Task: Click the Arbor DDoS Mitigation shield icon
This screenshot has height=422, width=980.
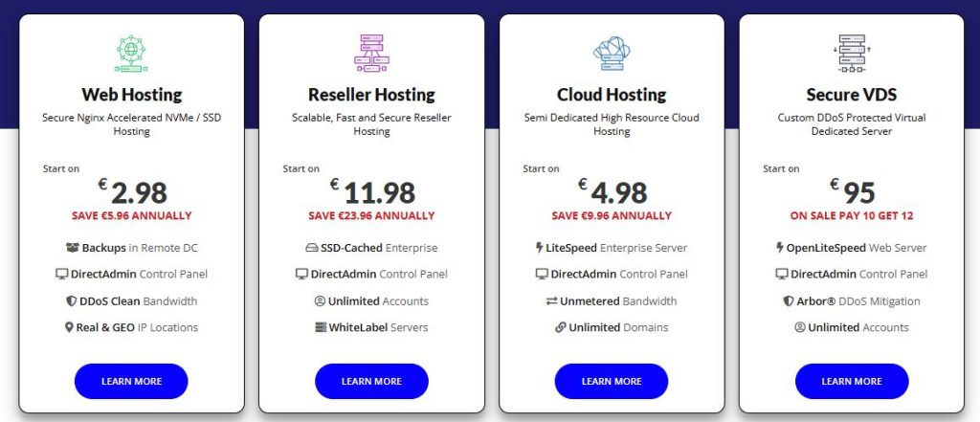Action: (x=788, y=300)
